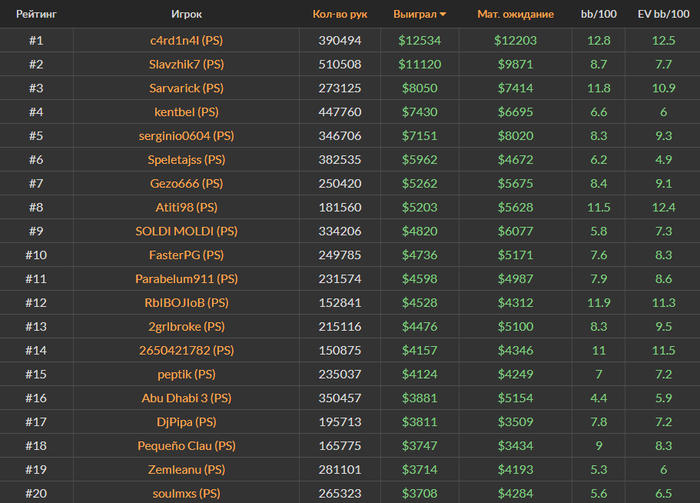The width and height of the screenshot is (700, 503).
Task: Open Abu Dhabi 3 (PS) profile
Action: click(187, 398)
